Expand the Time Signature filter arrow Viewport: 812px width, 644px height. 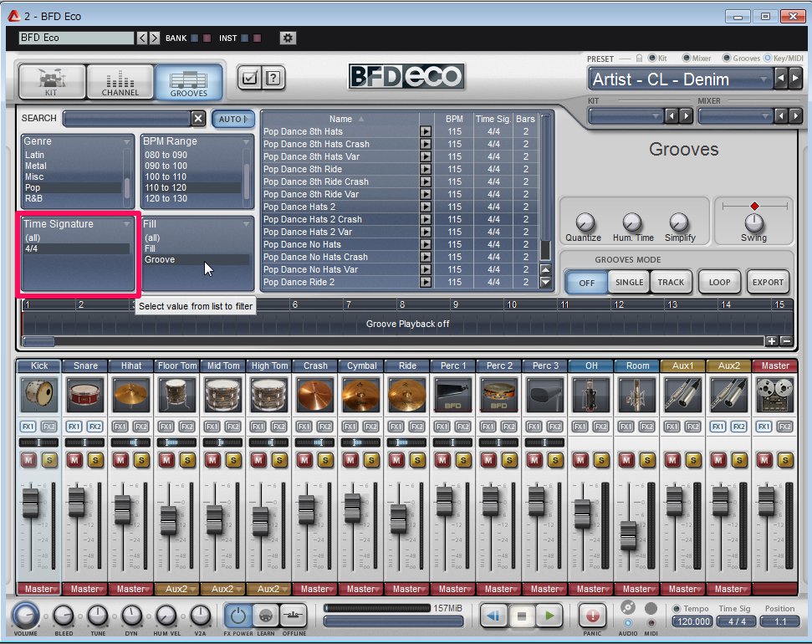tap(127, 224)
